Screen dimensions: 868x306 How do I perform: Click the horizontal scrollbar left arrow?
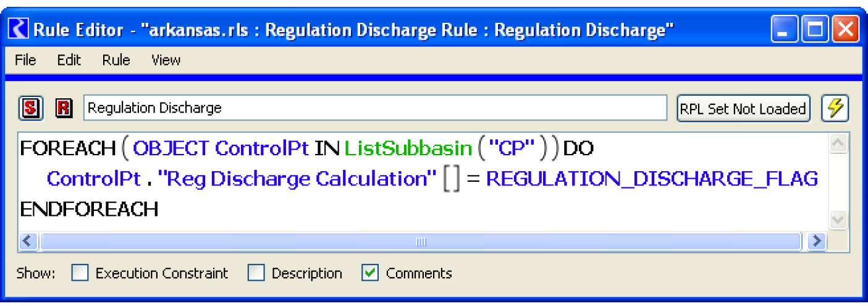point(27,241)
